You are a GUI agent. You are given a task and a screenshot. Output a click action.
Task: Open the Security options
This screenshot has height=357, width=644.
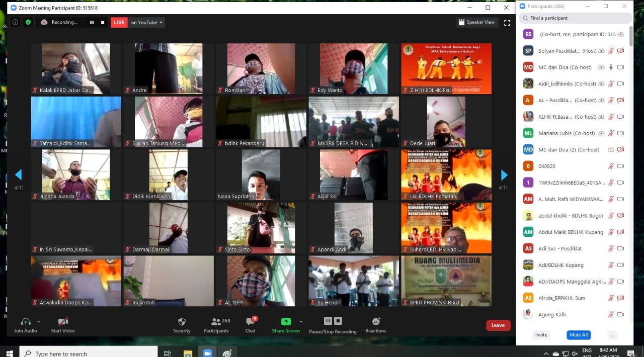[182, 324]
